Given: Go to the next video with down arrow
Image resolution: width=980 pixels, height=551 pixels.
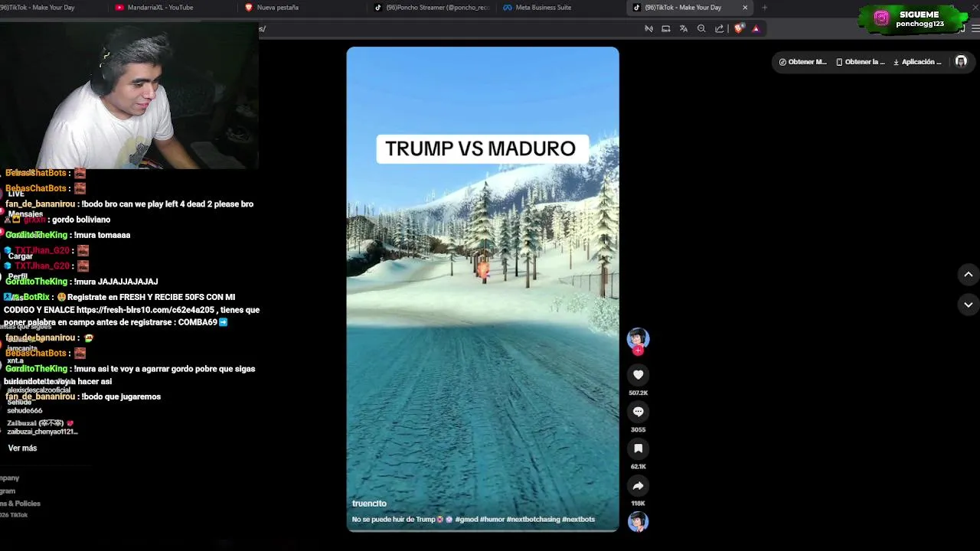Looking at the screenshot, I should click(968, 305).
